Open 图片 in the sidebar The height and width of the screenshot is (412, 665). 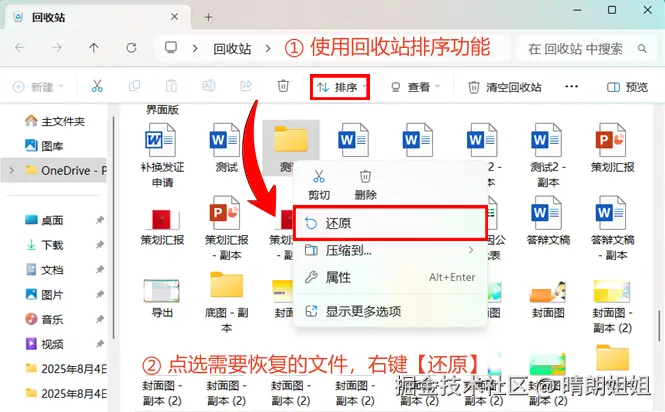point(44,294)
